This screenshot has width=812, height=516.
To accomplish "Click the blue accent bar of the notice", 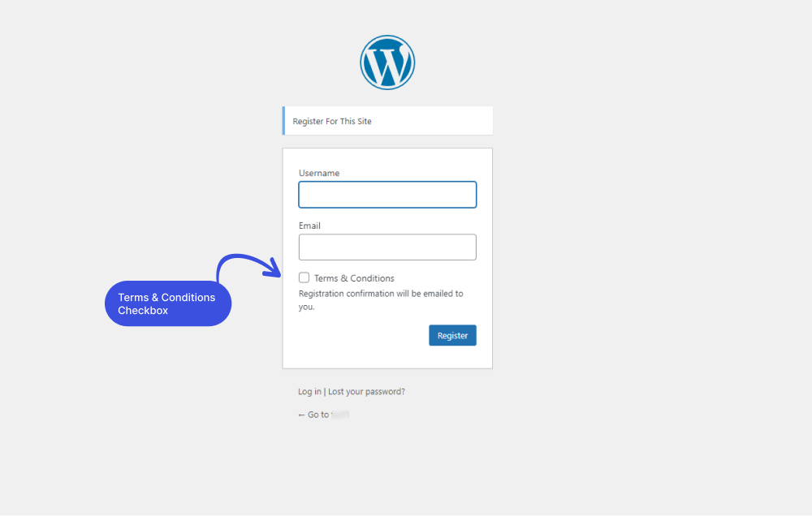I will point(283,121).
